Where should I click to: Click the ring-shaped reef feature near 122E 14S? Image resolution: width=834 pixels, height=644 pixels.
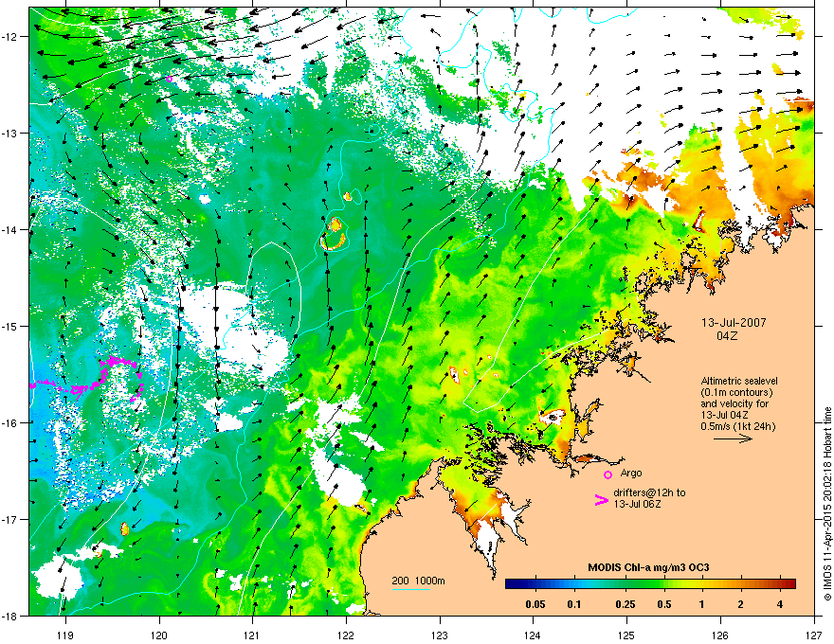[x=334, y=241]
